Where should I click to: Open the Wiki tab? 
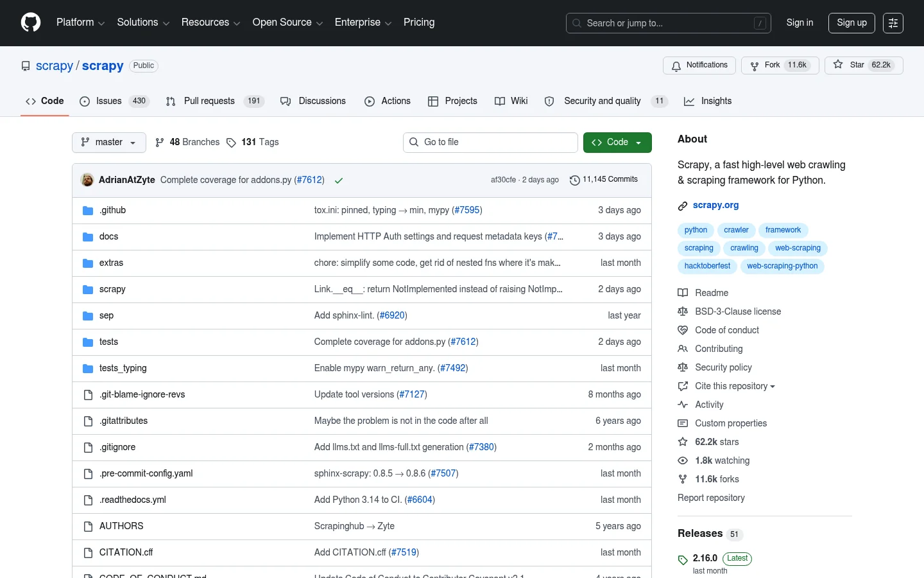pyautogui.click(x=511, y=101)
